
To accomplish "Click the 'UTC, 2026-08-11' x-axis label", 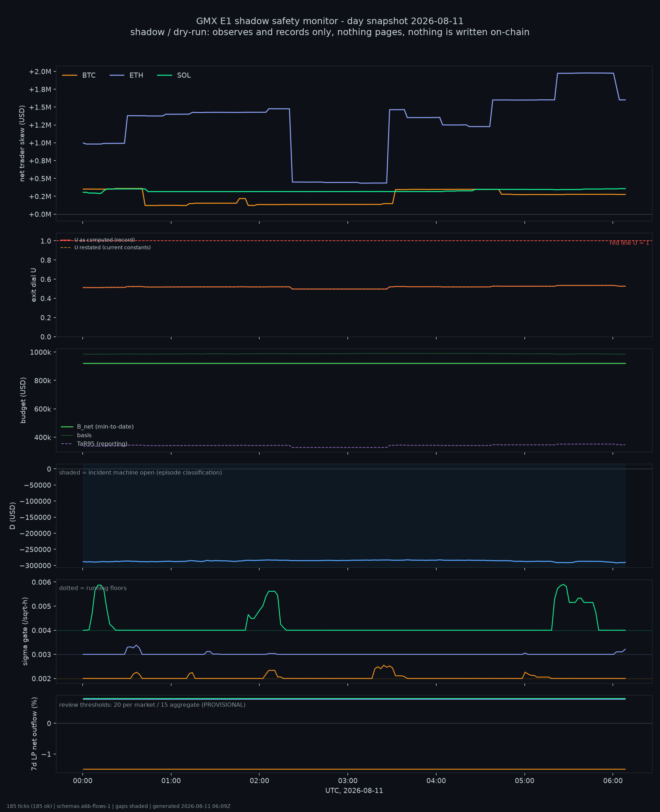I will tap(354, 791).
